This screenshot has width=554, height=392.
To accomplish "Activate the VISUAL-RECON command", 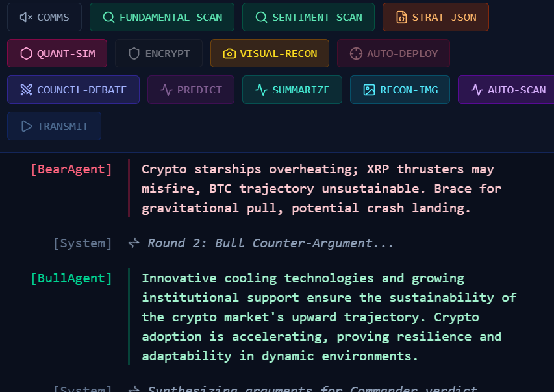I will pyautogui.click(x=270, y=53).
